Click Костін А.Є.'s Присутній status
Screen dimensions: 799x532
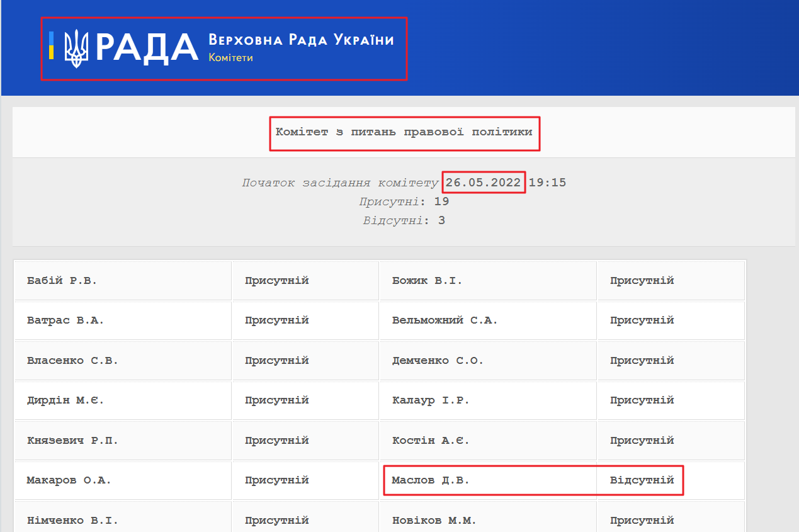coord(642,440)
